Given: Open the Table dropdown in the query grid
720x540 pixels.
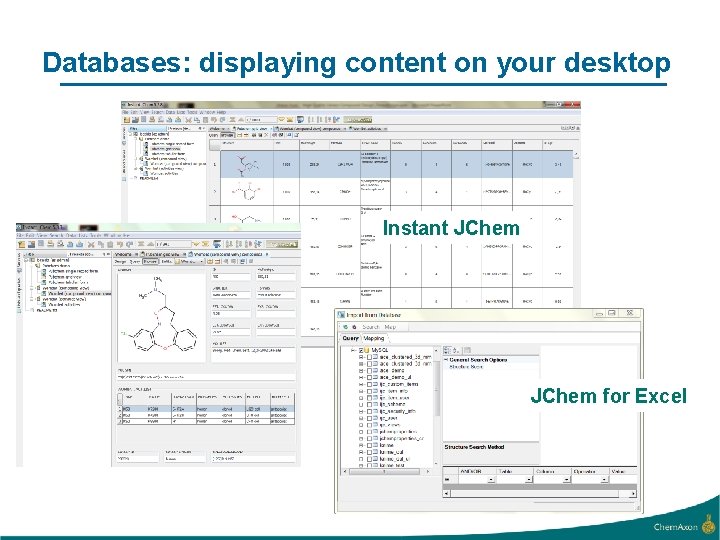Looking at the screenshot, I should (x=529, y=479).
